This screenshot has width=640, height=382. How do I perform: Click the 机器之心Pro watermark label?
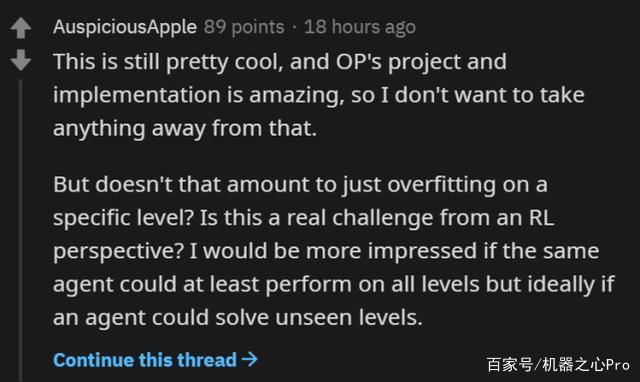(586, 364)
